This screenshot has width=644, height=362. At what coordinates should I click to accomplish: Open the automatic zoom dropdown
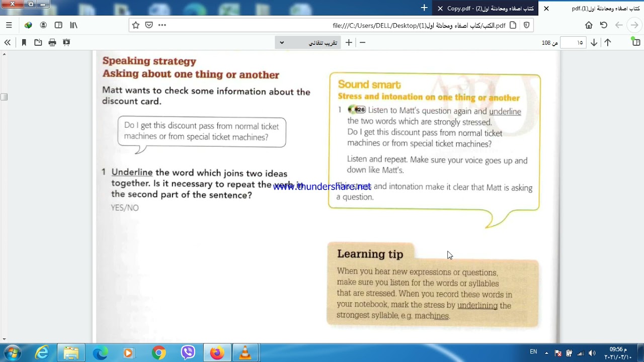(x=308, y=43)
